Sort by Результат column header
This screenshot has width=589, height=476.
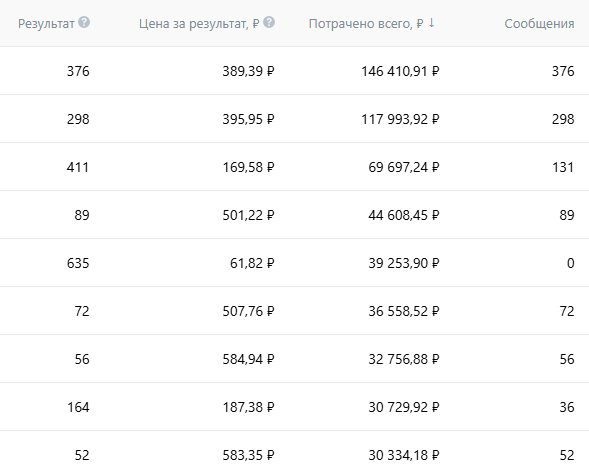pos(46,24)
